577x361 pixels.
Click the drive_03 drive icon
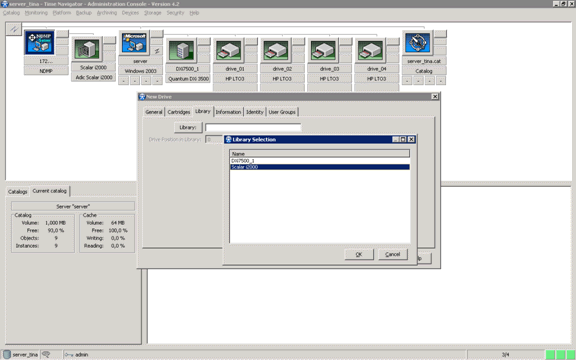pyautogui.click(x=323, y=50)
